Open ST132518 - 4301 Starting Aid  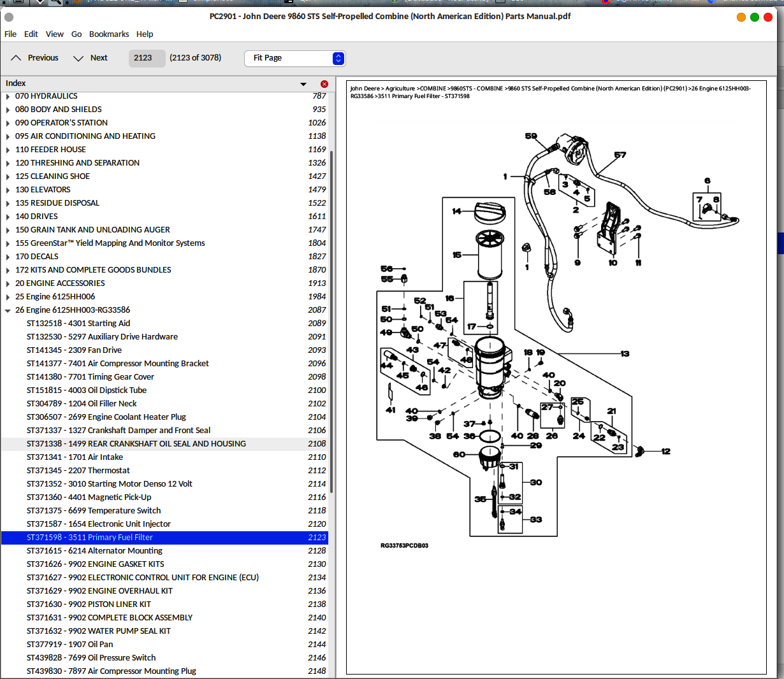tap(164, 324)
